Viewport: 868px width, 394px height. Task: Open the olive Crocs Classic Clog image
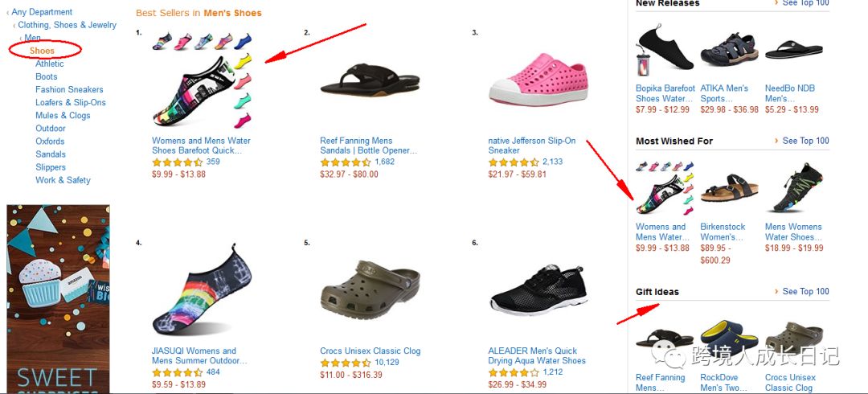(370, 289)
